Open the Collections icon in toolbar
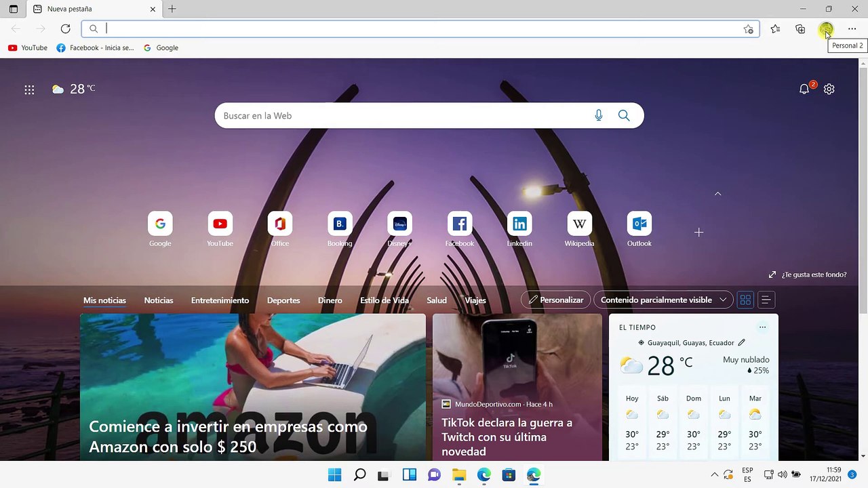 click(x=800, y=28)
